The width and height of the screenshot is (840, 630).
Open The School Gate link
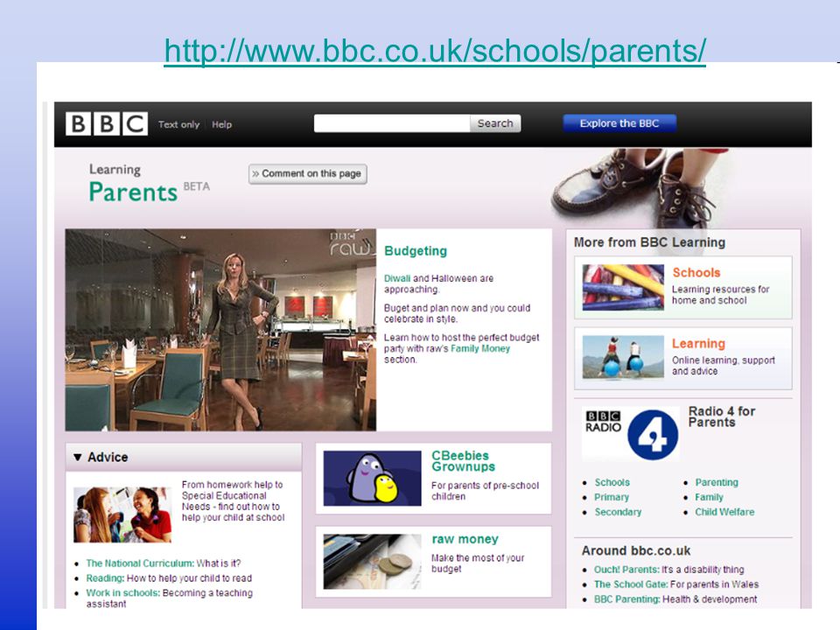coord(631,584)
